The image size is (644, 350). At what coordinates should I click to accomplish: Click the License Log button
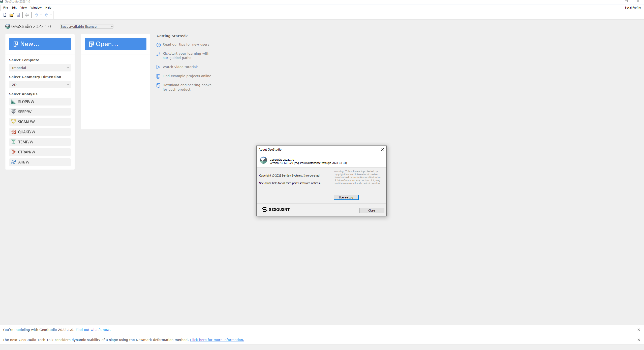tap(346, 197)
